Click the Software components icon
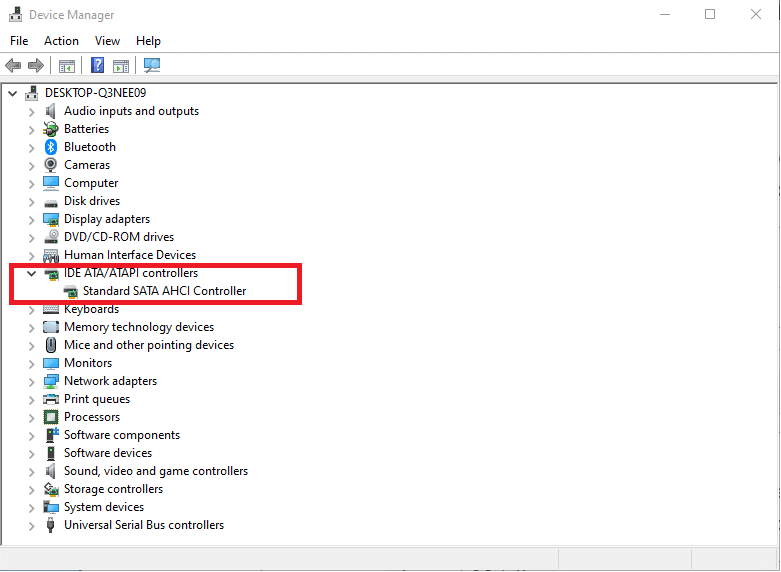781x572 pixels. coord(52,434)
